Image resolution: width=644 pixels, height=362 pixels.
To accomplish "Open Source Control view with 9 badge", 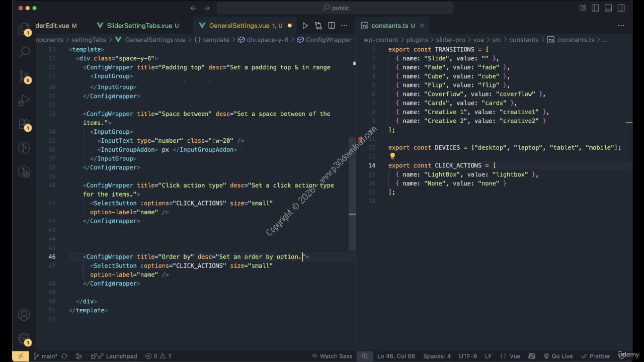I will tap(24, 76).
